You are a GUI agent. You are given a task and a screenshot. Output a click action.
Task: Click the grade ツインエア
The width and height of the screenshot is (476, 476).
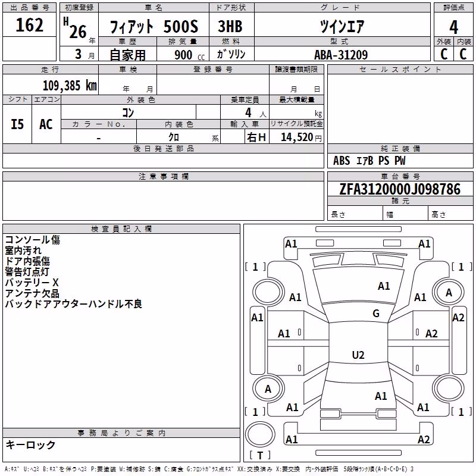(342, 26)
